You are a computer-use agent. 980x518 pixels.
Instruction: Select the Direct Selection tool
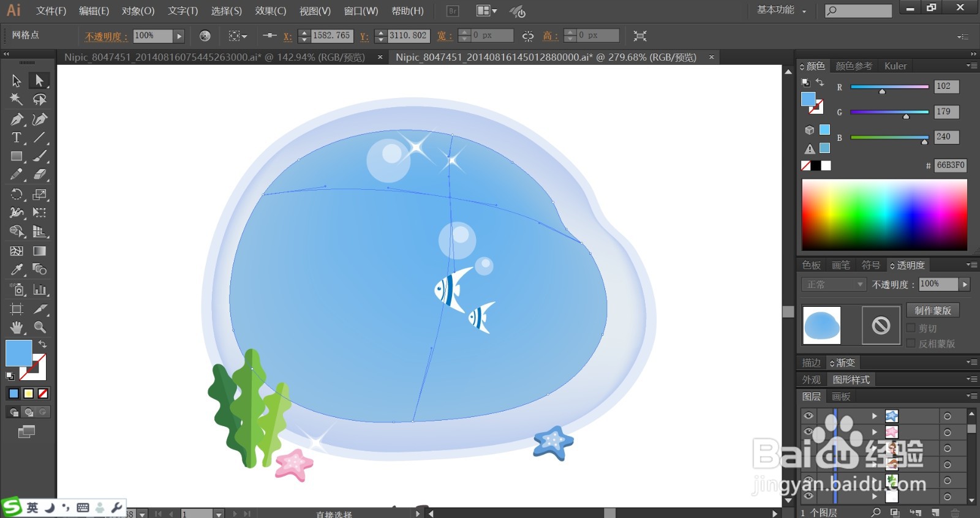(x=39, y=81)
